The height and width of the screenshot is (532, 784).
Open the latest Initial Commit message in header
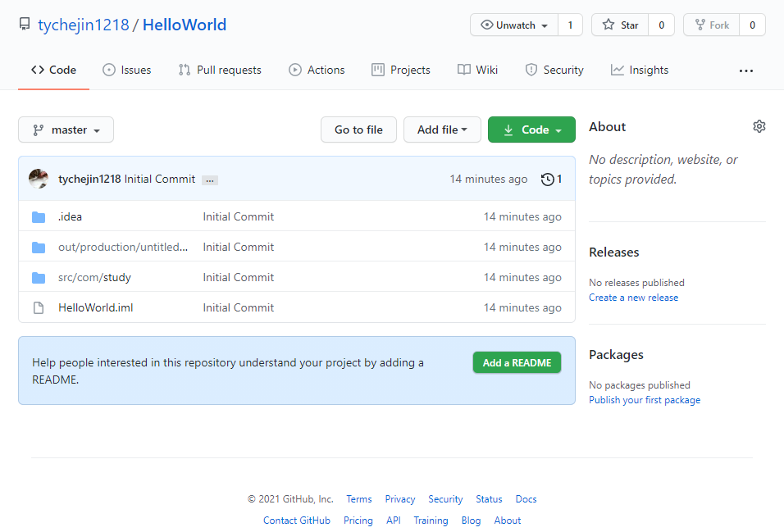coord(159,179)
